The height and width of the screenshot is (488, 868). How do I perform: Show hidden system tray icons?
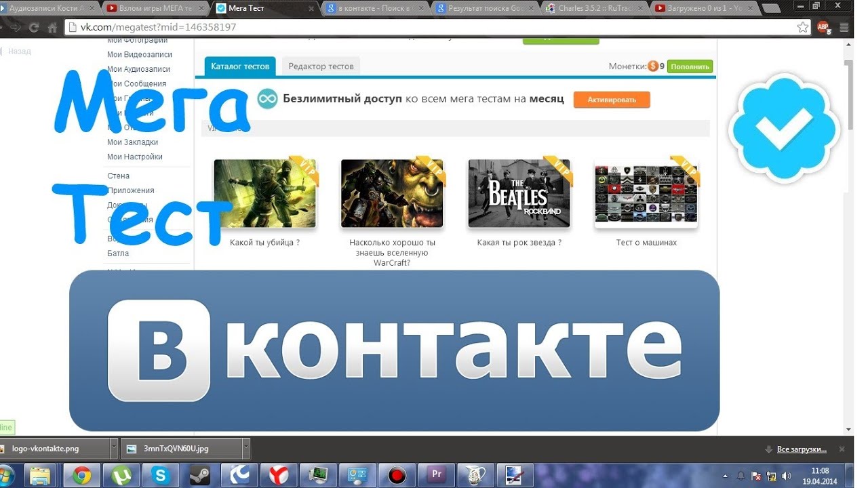(x=726, y=476)
